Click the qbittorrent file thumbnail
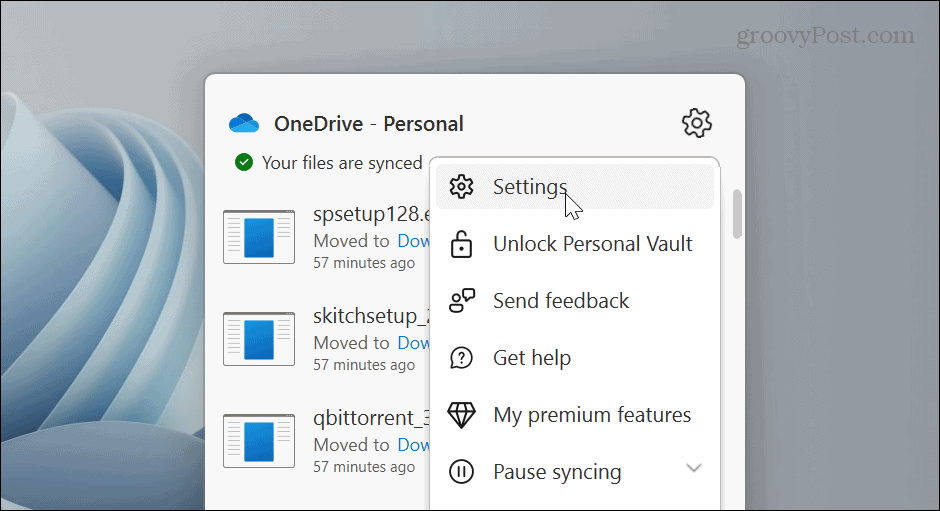Screen dimensions: 940x511 point(259,441)
